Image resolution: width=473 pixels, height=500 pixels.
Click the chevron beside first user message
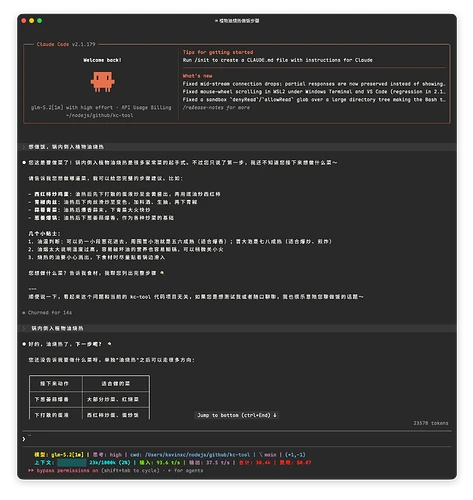tap(24, 147)
